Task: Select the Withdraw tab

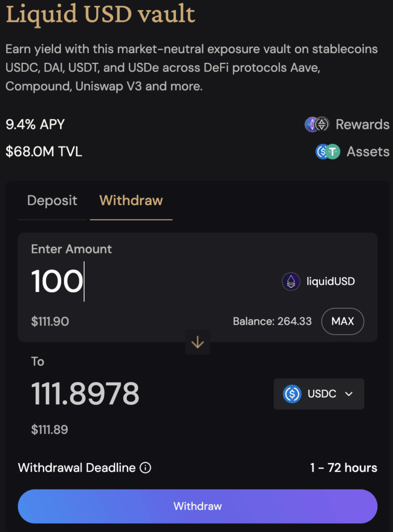Action: click(x=131, y=201)
